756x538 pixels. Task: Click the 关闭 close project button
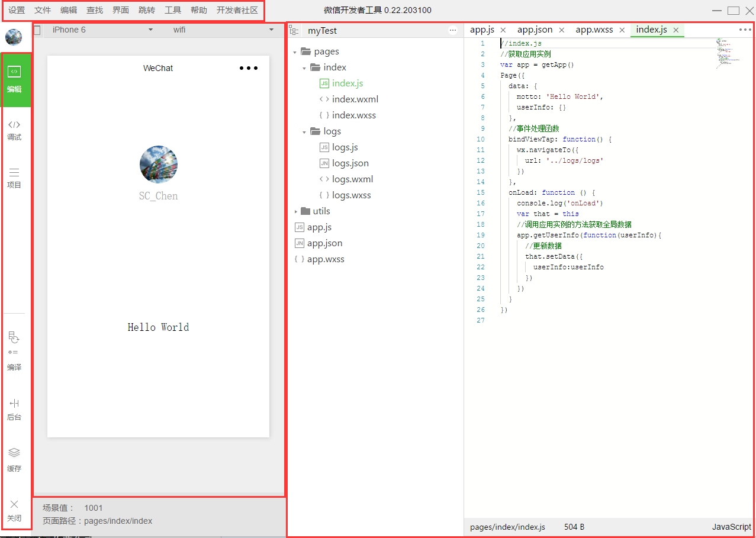(14, 511)
